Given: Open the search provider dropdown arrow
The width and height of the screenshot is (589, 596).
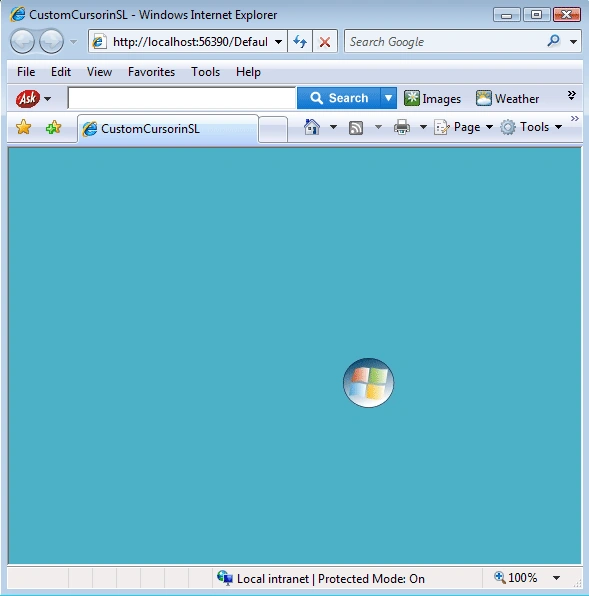Looking at the screenshot, I should (573, 42).
